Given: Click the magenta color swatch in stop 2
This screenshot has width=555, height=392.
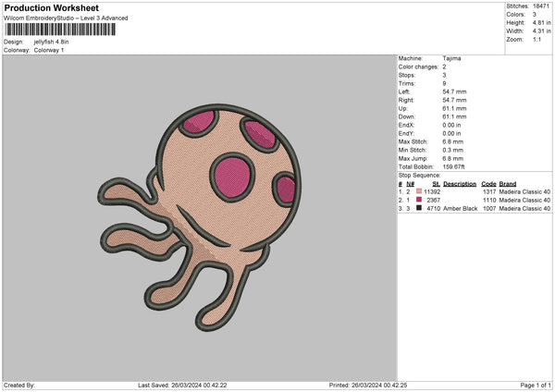Looking at the screenshot, I should tap(419, 200).
